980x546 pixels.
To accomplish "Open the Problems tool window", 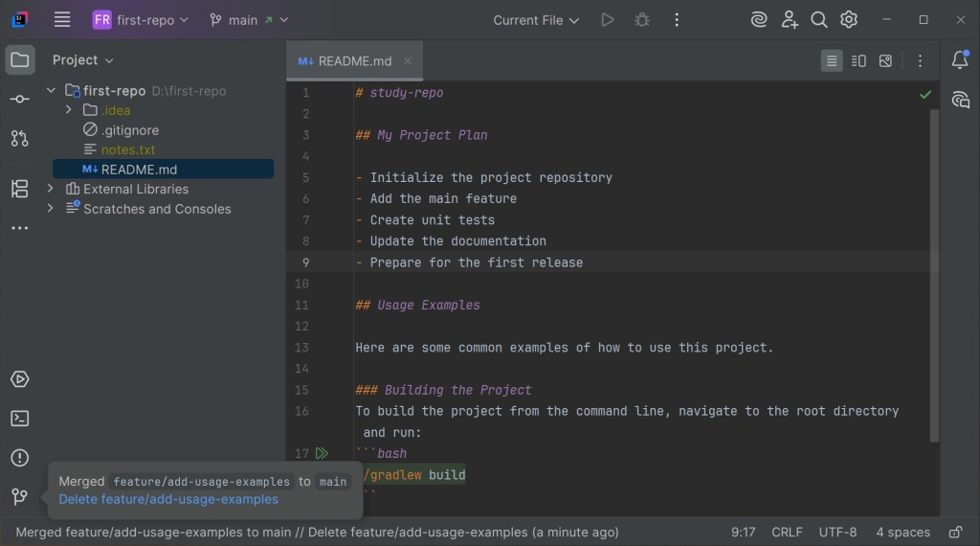I will click(x=20, y=458).
